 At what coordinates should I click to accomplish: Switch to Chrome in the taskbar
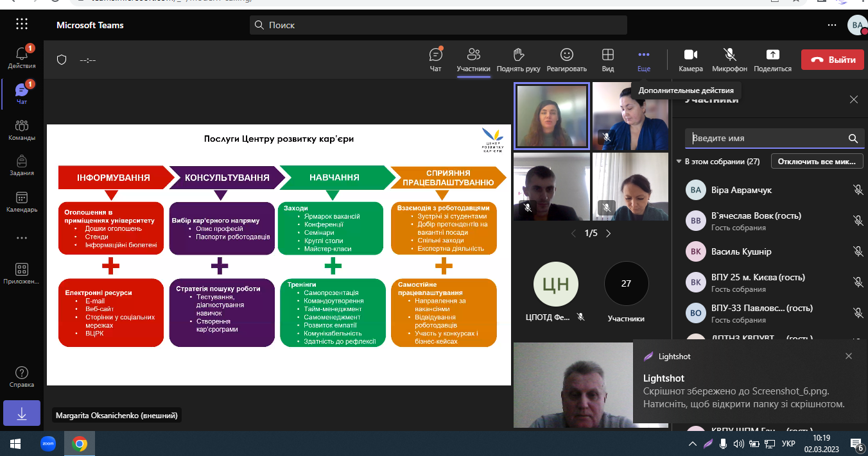[80, 443]
